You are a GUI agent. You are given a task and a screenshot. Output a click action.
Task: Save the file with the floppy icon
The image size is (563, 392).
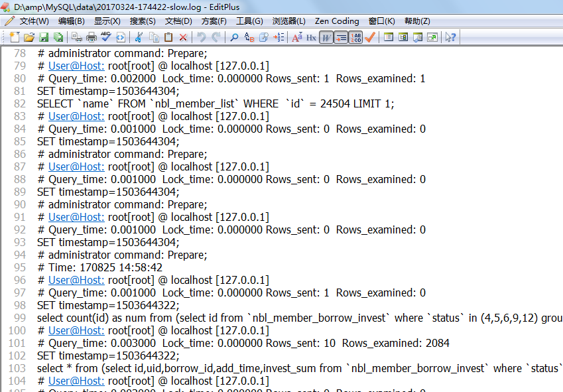pyautogui.click(x=44, y=37)
